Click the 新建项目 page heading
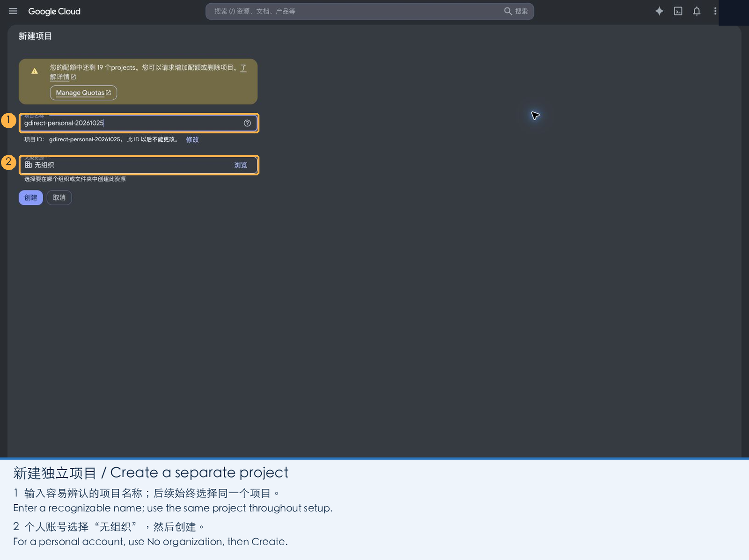Image resolution: width=749 pixels, height=560 pixels. pos(35,36)
